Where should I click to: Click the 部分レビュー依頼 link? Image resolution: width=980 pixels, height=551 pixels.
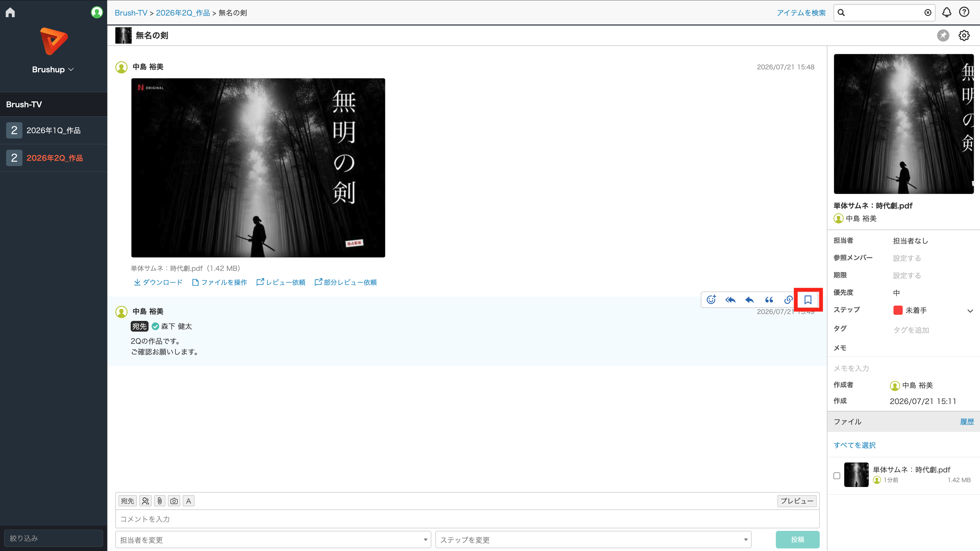tap(346, 282)
